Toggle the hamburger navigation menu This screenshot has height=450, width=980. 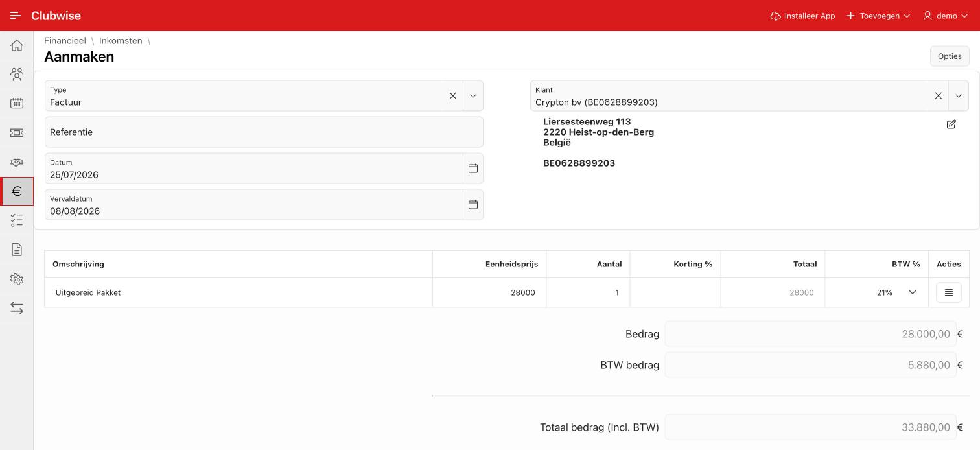[16, 16]
